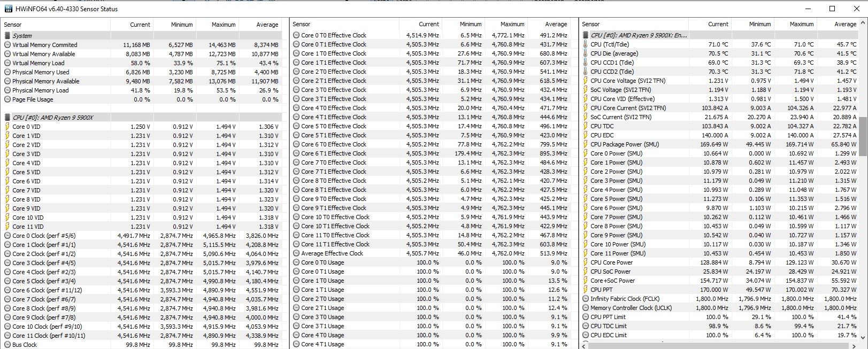Click the '5,115.5 MHz' maximum clock value
Screen dimensions: 868x349
click(219, 245)
